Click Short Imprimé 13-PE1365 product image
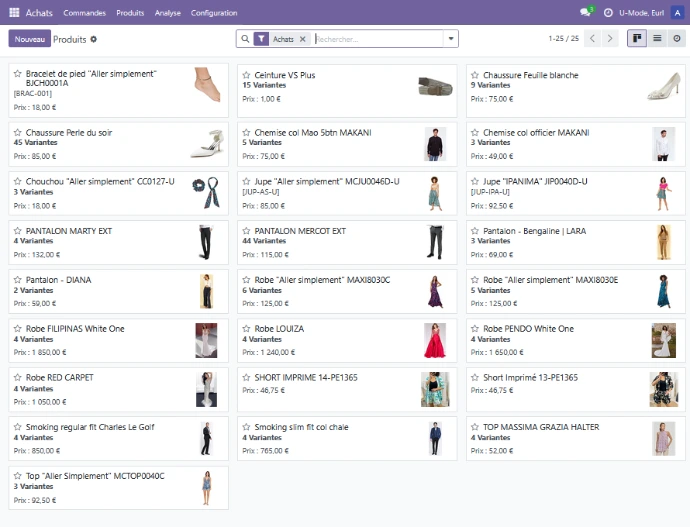Viewport: 690px width, 527px height. (x=664, y=389)
